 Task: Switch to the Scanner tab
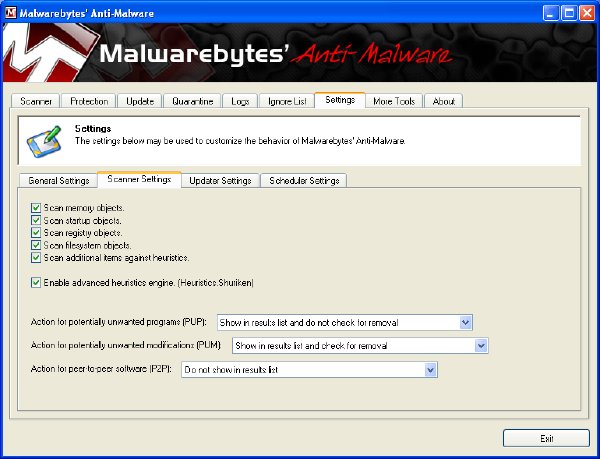click(36, 101)
